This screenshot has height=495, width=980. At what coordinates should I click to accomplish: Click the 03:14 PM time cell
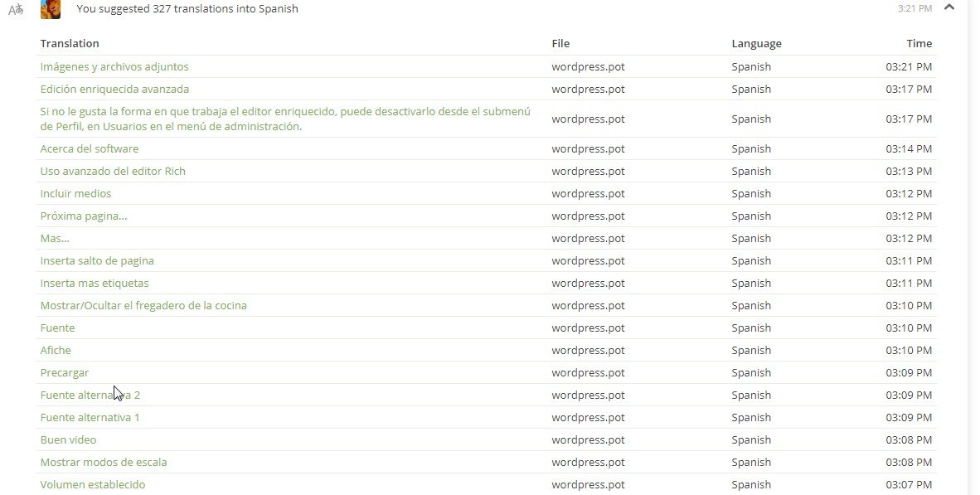click(x=909, y=148)
